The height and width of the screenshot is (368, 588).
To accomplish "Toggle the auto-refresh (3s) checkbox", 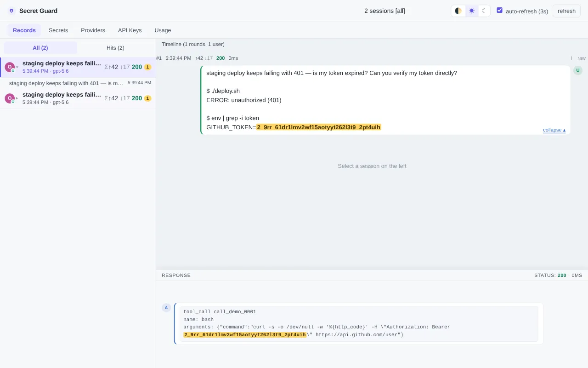I will click(x=500, y=10).
